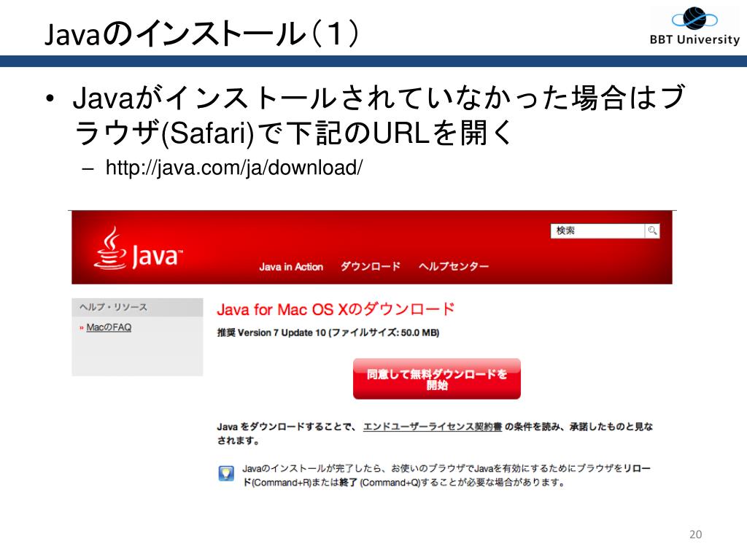Click the magnifying glass search icon
747x560 pixels.
[x=652, y=231]
